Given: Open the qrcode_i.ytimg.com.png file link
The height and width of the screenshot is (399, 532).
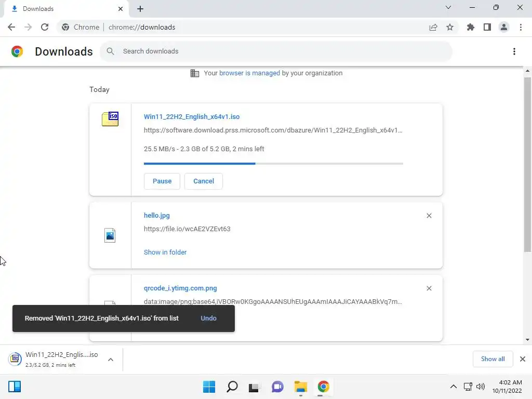Looking at the screenshot, I should click(x=180, y=288).
